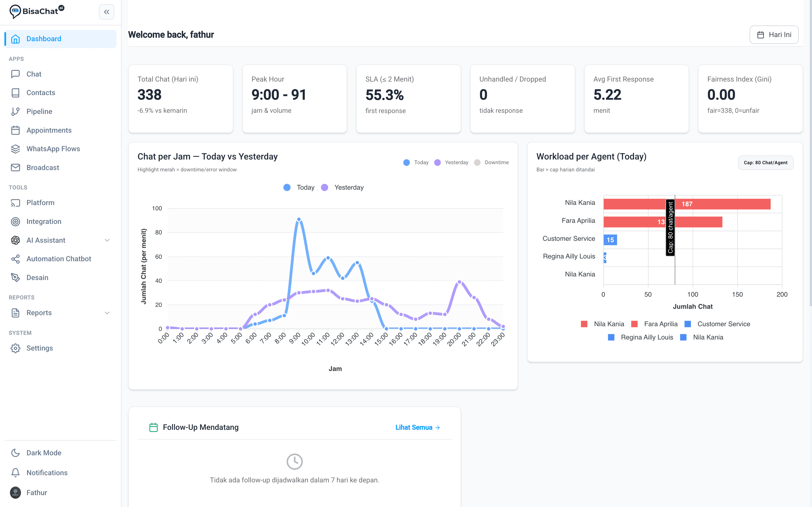Open the Hari Ini date filter
The width and height of the screenshot is (812, 507).
(x=774, y=35)
